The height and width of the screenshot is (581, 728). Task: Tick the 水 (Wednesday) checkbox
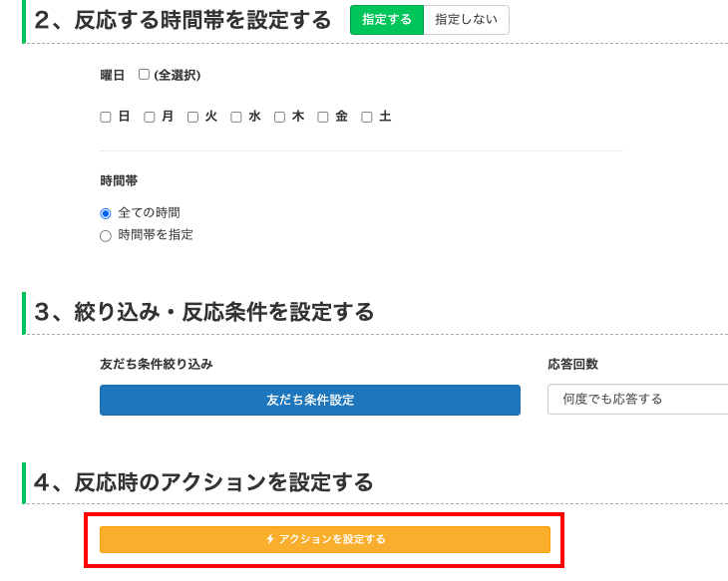(x=236, y=117)
